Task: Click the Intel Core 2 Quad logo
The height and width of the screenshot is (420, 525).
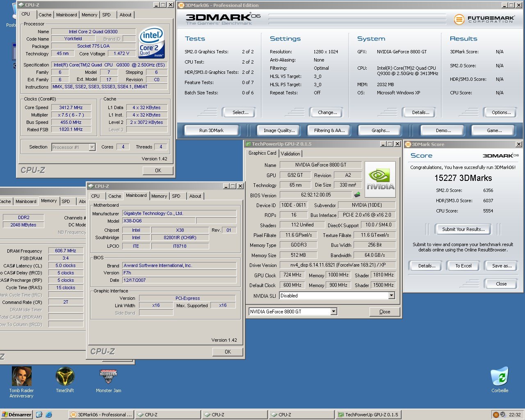Action: click(x=151, y=43)
